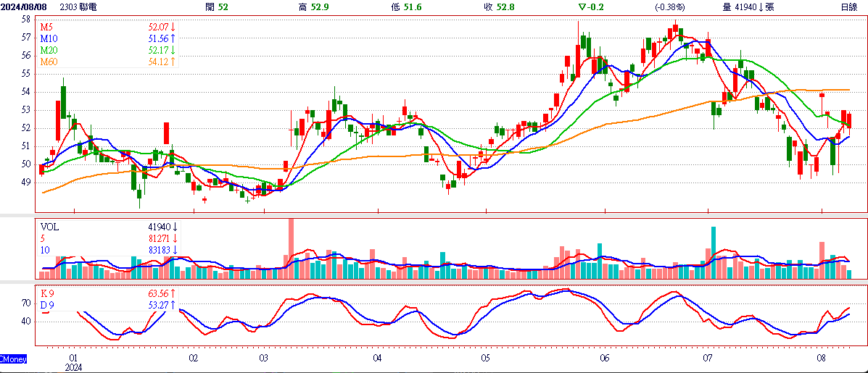Image resolution: width=868 pixels, height=373 pixels.
Task: Click the 58 price axis label
Action: coord(25,19)
